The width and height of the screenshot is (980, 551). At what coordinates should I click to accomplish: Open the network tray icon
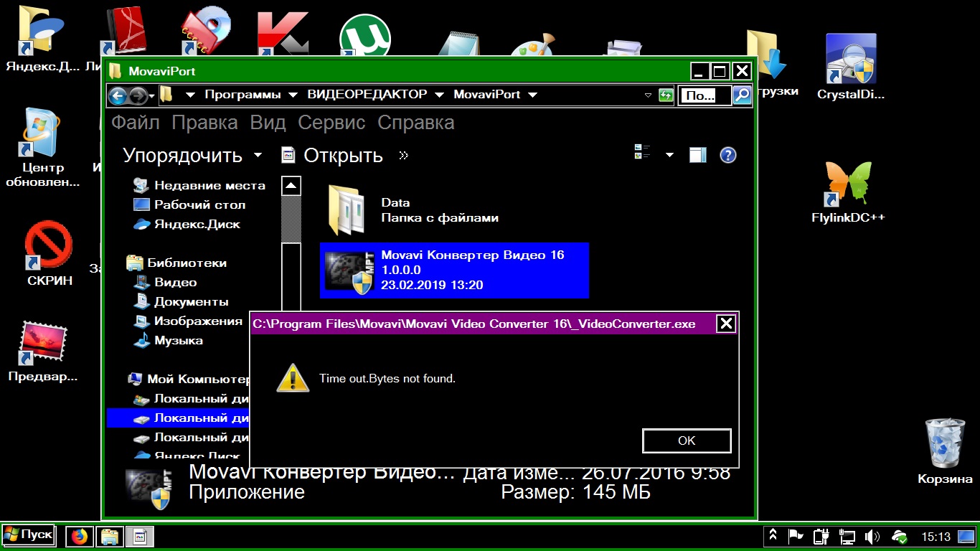coord(847,536)
